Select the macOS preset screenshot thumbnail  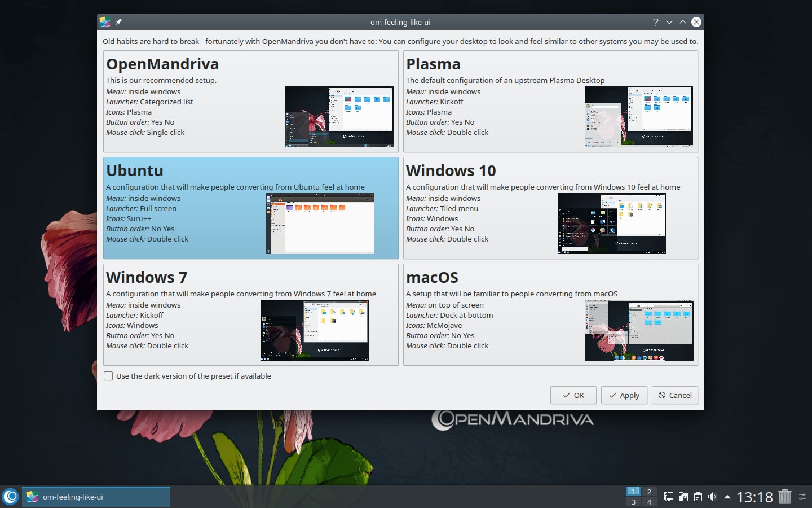(x=639, y=330)
